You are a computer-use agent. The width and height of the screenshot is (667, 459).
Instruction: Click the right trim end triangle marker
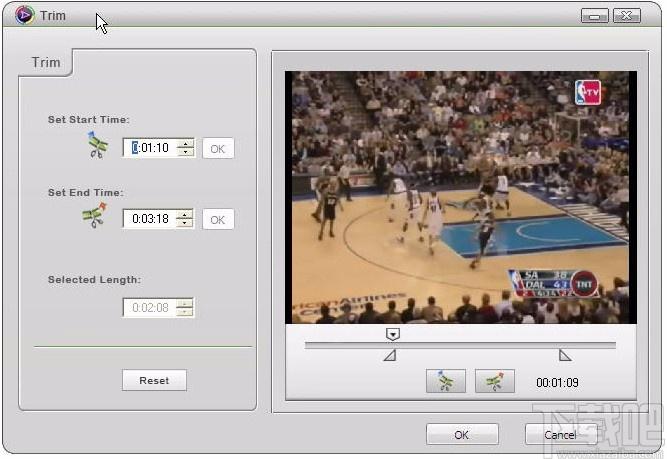tap(564, 355)
